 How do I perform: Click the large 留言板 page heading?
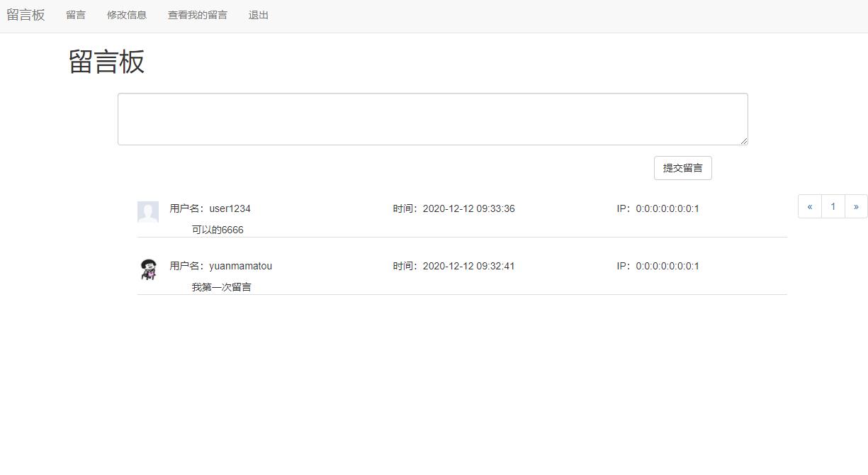point(106,62)
